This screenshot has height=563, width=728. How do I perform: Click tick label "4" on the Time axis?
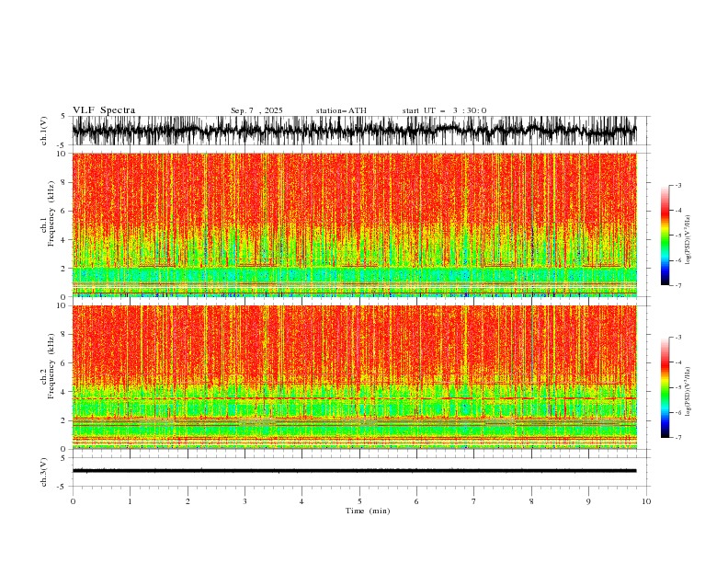301,501
